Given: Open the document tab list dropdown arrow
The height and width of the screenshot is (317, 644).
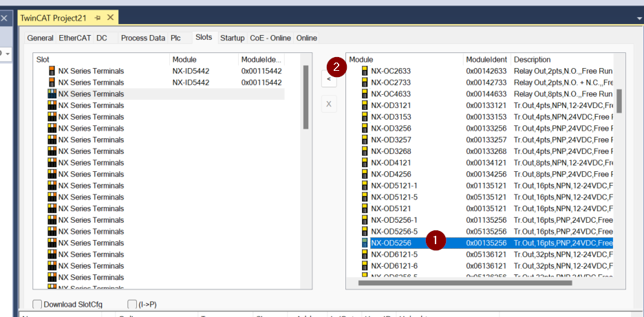Looking at the screenshot, I should click(638, 19).
